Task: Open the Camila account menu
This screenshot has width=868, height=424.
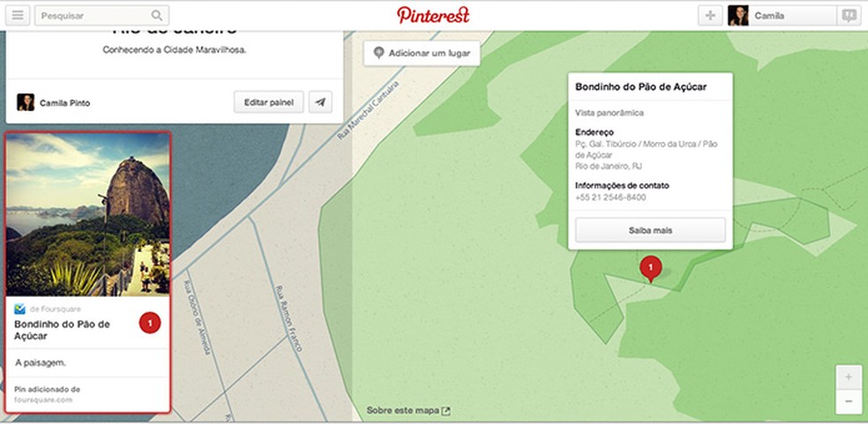Action: pyautogui.click(x=782, y=16)
